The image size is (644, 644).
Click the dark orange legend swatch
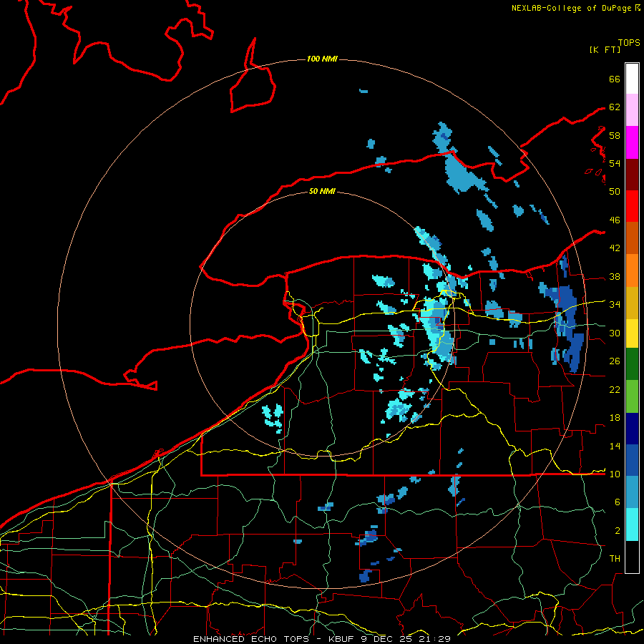(632, 238)
